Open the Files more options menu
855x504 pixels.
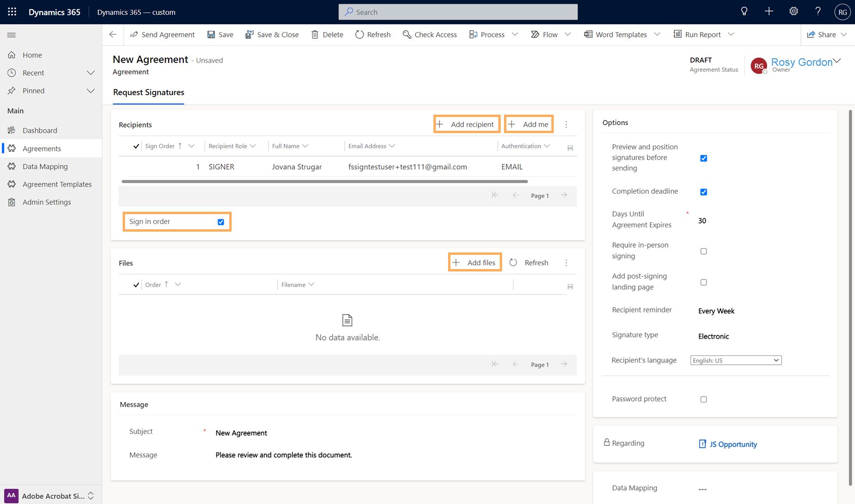[x=566, y=263]
